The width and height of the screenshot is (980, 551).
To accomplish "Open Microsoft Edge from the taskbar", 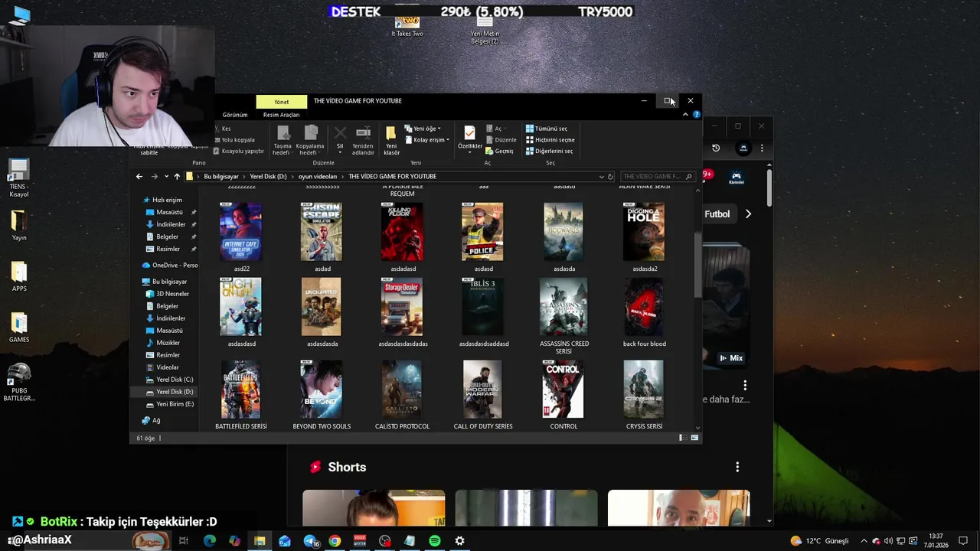I will [x=210, y=541].
